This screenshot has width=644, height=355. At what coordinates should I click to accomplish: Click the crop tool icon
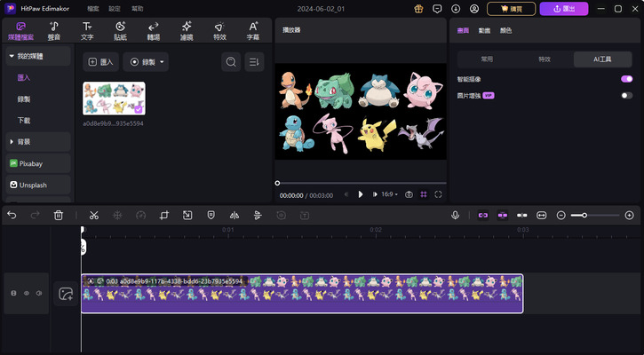pyautogui.click(x=164, y=215)
